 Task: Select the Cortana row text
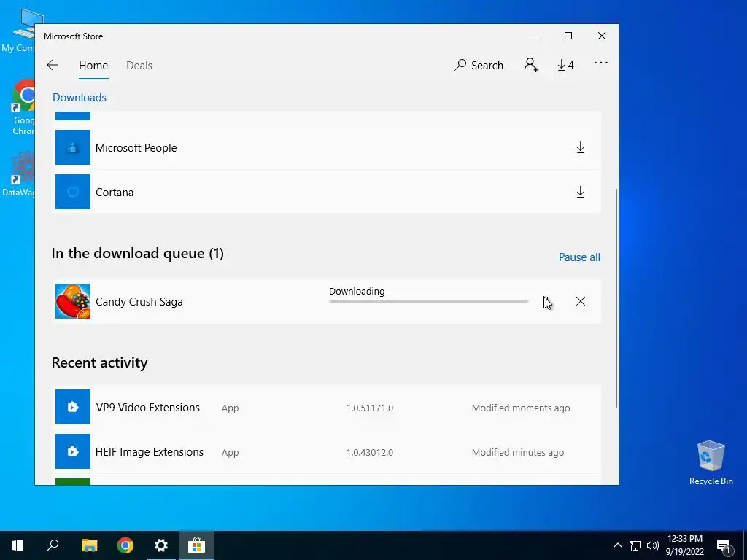tap(115, 192)
